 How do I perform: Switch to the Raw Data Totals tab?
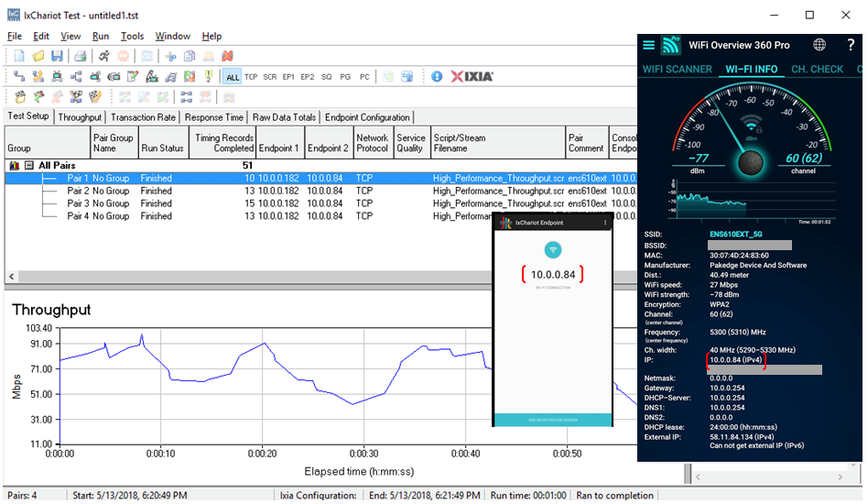pyautogui.click(x=284, y=117)
